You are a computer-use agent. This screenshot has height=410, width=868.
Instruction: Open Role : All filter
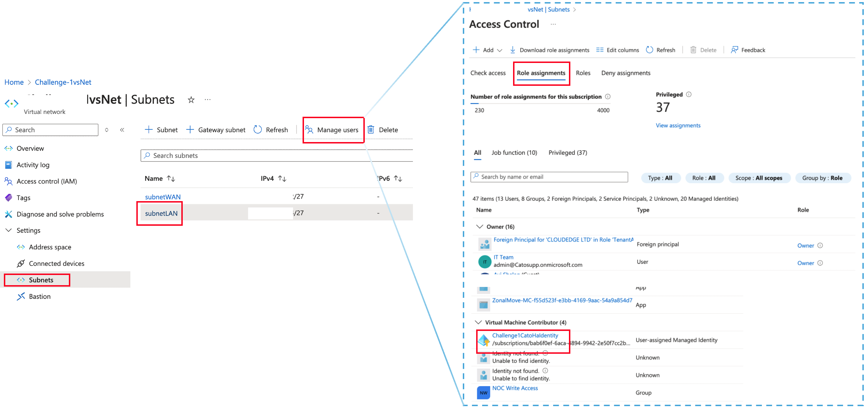[705, 178]
